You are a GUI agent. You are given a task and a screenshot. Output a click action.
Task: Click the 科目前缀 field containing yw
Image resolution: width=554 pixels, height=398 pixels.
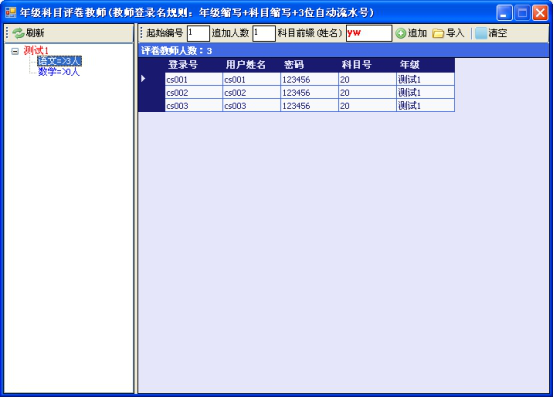(369, 33)
